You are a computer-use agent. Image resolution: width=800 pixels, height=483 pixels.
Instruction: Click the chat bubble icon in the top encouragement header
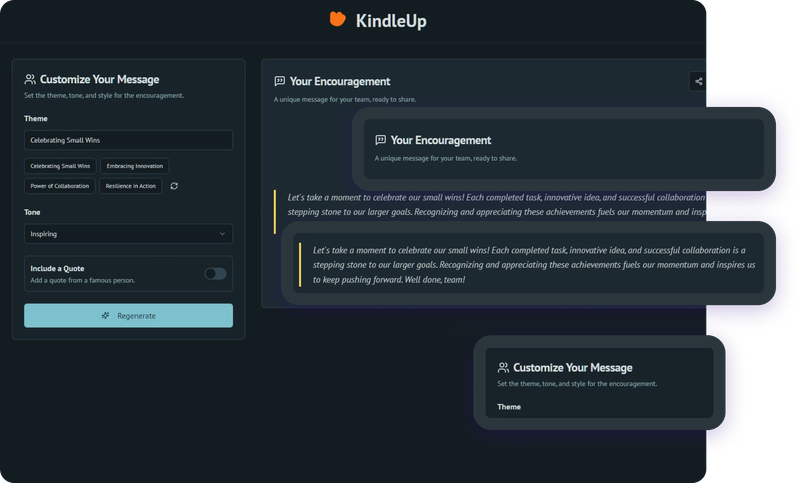[x=280, y=81]
